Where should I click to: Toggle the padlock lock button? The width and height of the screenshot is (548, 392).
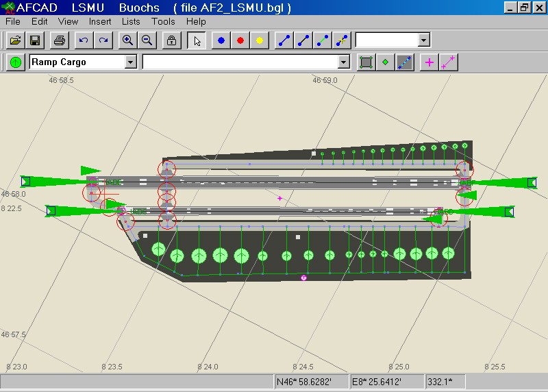point(172,40)
